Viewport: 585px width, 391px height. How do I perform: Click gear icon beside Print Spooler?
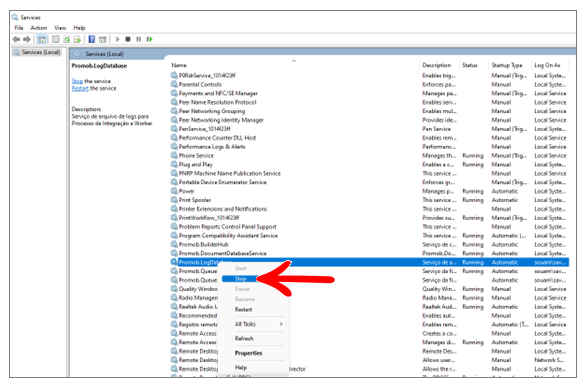(174, 200)
